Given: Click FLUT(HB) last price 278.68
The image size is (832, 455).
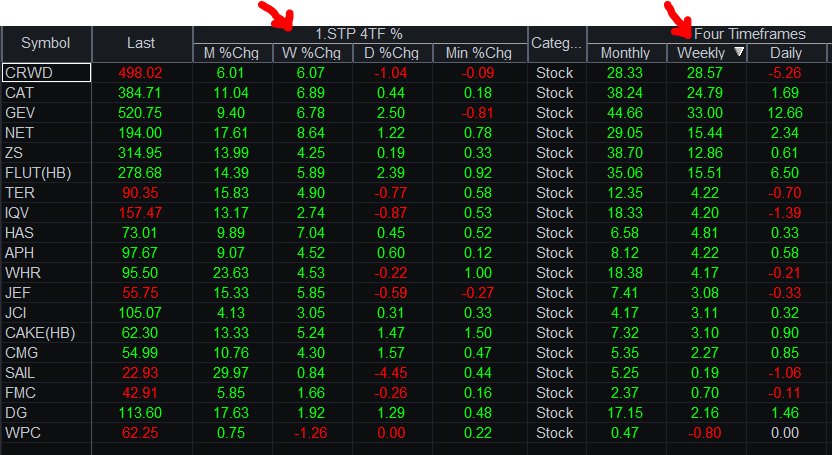Looking at the screenshot, I should pos(140,173).
